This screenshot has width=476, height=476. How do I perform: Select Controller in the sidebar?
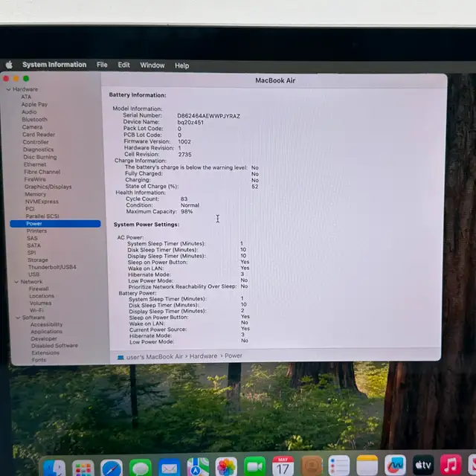pos(36,142)
